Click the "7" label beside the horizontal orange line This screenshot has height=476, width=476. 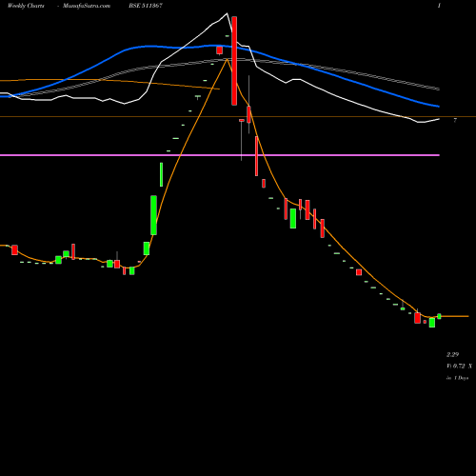455,120
